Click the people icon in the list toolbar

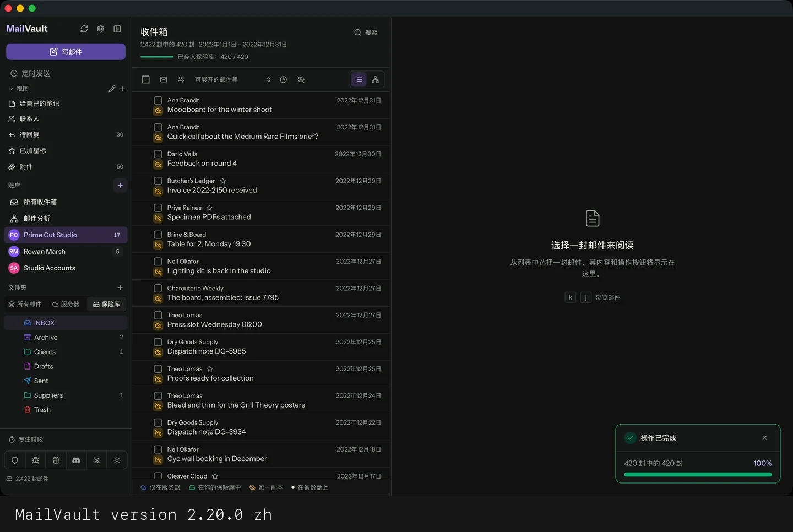pyautogui.click(x=181, y=79)
